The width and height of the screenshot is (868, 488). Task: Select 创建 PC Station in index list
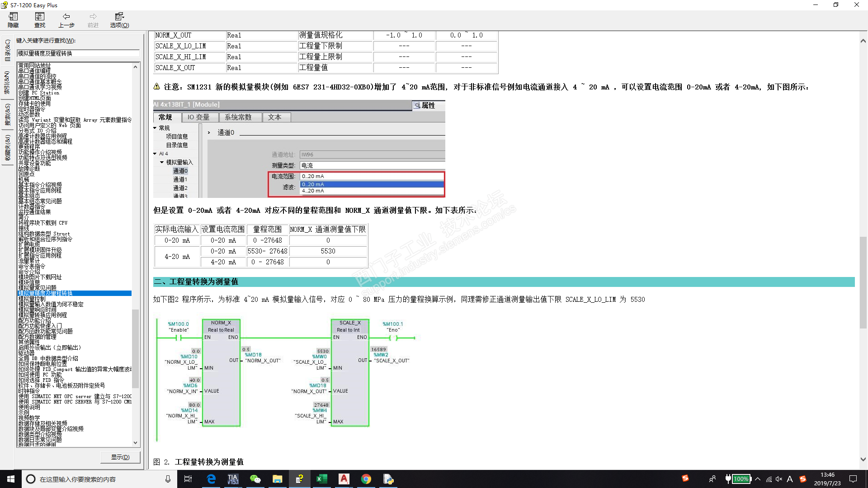[39, 93]
